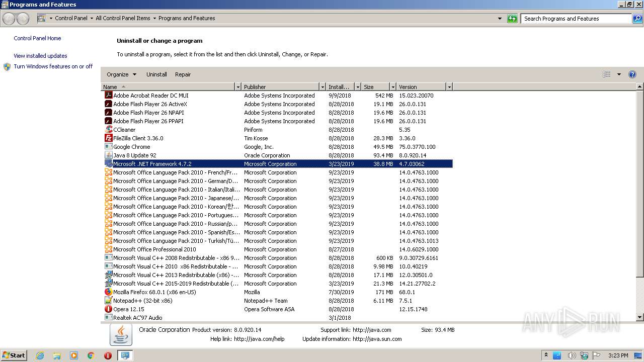Viewport: 644px width, 362px height.
Task: Select the Visual C++ 2015-2019 Redistributable row
Action: (x=277, y=283)
